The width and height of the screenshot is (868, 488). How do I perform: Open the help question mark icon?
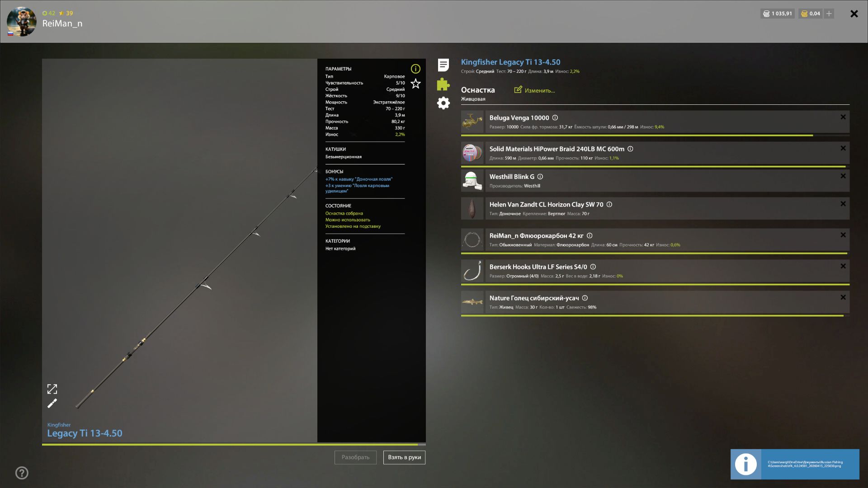pyautogui.click(x=22, y=473)
